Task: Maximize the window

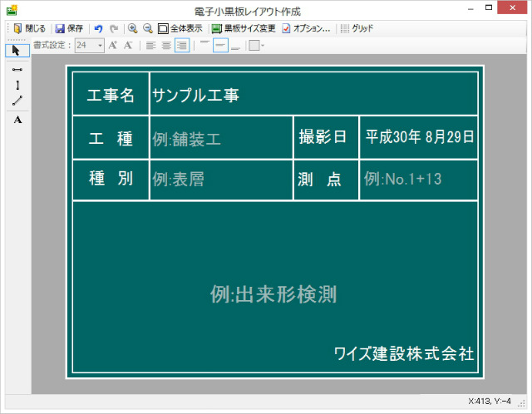Action: click(x=489, y=7)
